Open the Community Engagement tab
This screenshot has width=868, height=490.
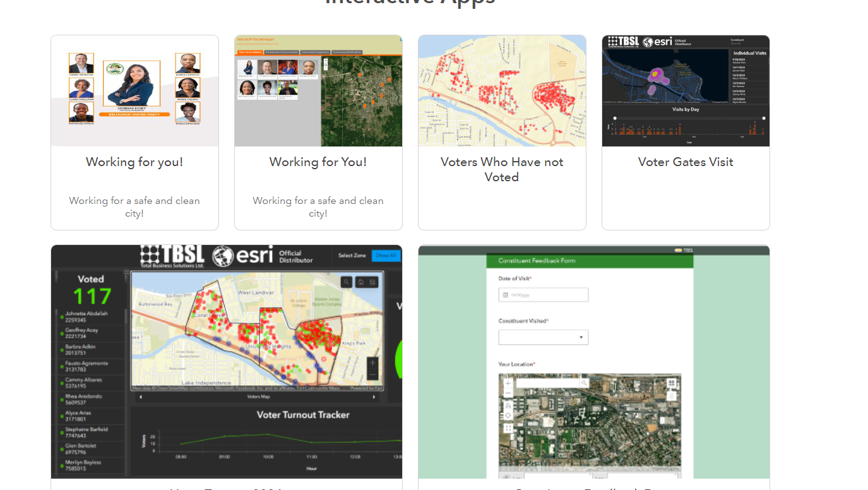coord(316,52)
